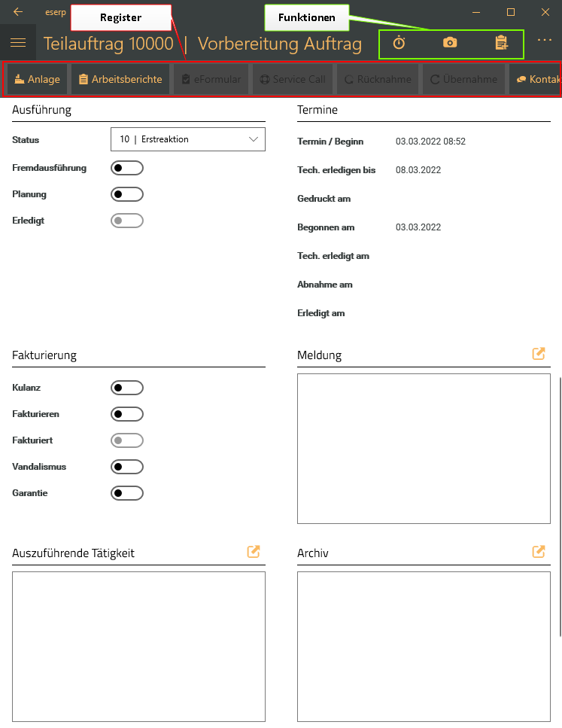The image size is (562, 728).
Task: Enable the Kulanz switch
Action: click(127, 388)
